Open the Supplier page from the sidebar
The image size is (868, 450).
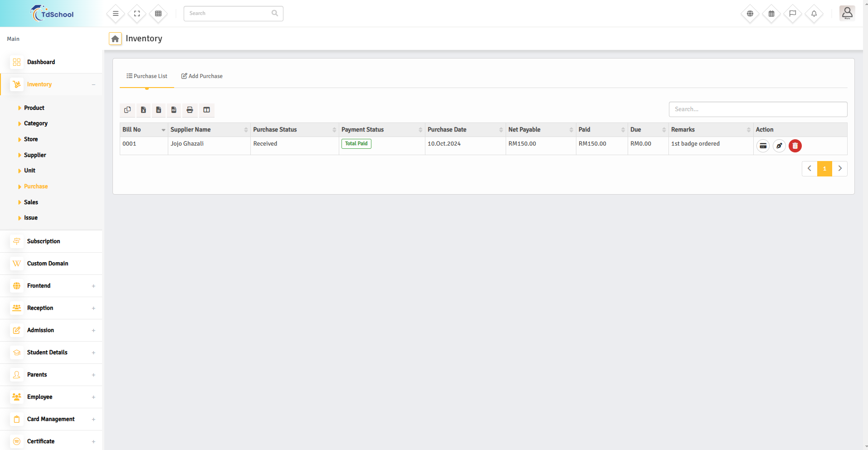35,155
